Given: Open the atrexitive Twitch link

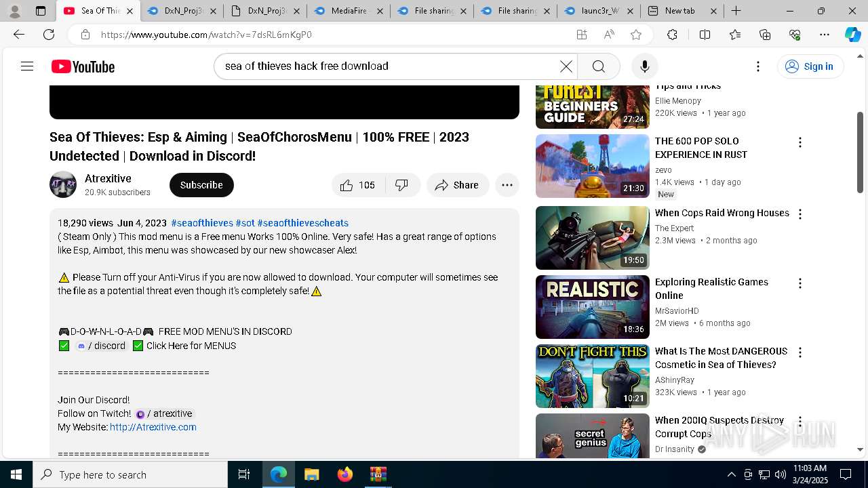Looking at the screenshot, I should tap(164, 413).
